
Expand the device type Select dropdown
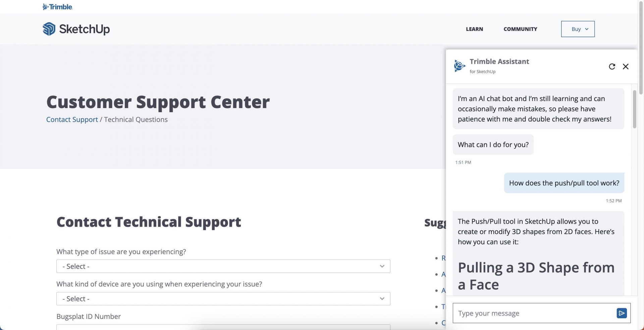tap(223, 299)
